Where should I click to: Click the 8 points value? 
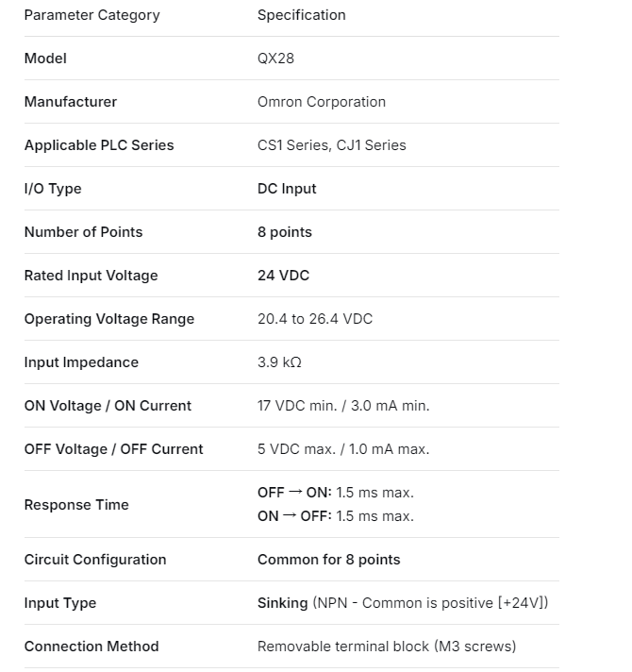tap(284, 232)
